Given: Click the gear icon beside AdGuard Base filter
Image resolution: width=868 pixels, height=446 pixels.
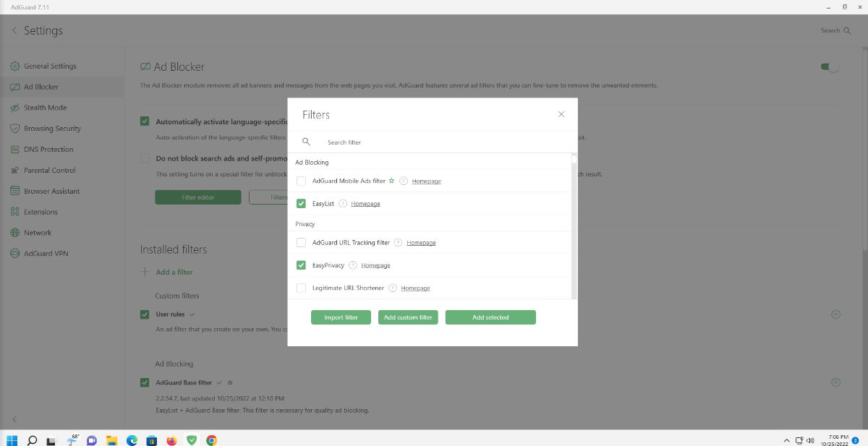Looking at the screenshot, I should [836, 382].
